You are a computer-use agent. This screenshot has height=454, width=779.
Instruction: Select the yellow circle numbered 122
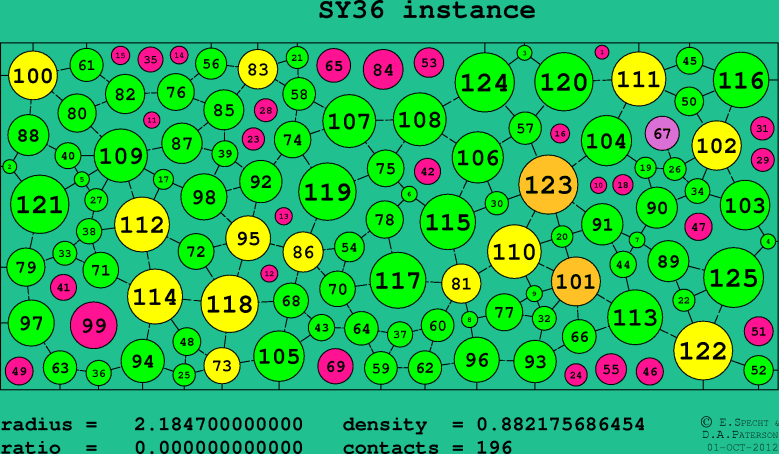click(x=703, y=351)
